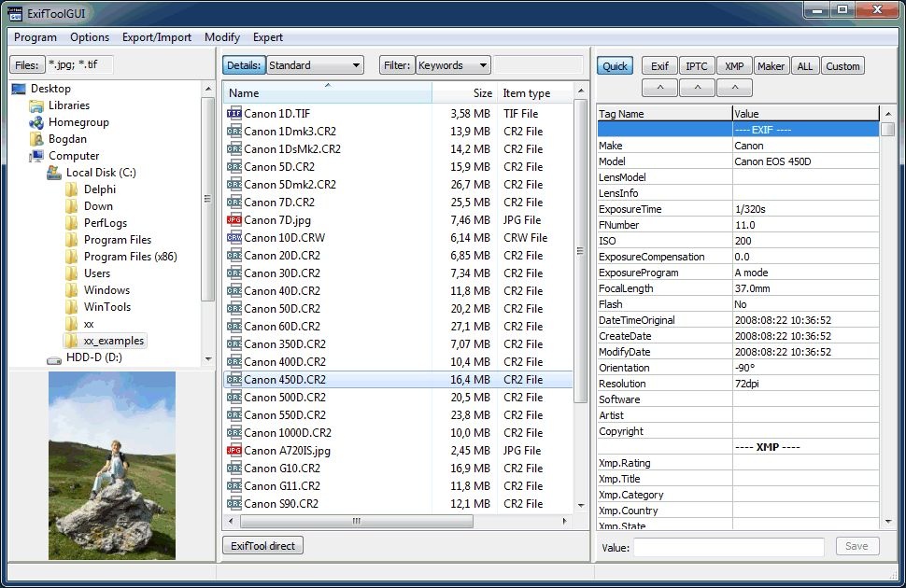This screenshot has height=588, width=906.
Task: Click the Homegroup network icon
Action: coord(36,122)
